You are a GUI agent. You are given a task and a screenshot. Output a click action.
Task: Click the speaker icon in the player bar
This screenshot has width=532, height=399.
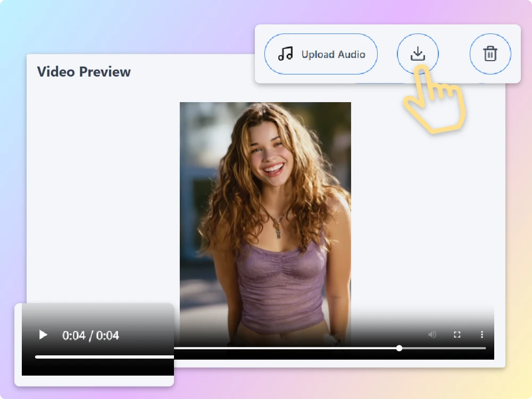432,335
